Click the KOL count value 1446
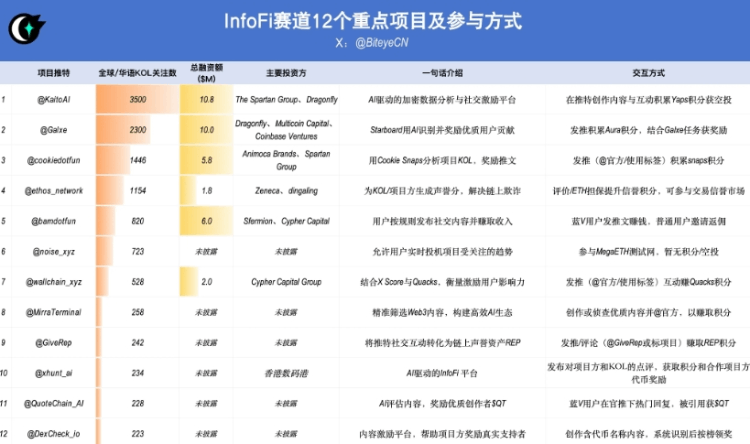Screen dimensions: 750x444 coord(138,160)
